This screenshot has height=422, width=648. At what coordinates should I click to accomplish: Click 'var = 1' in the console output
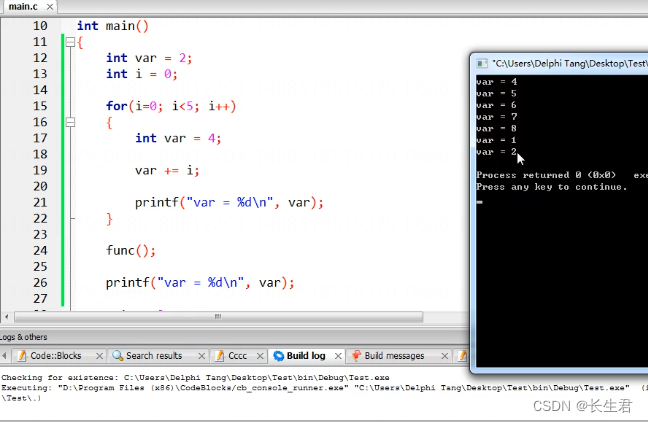point(497,140)
